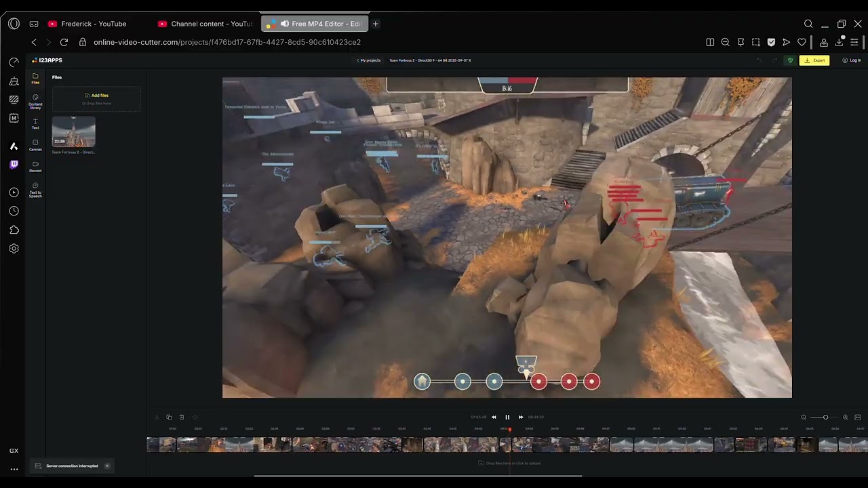Click the timeline video clip strip
This screenshot has height=488, width=868.
507,445
